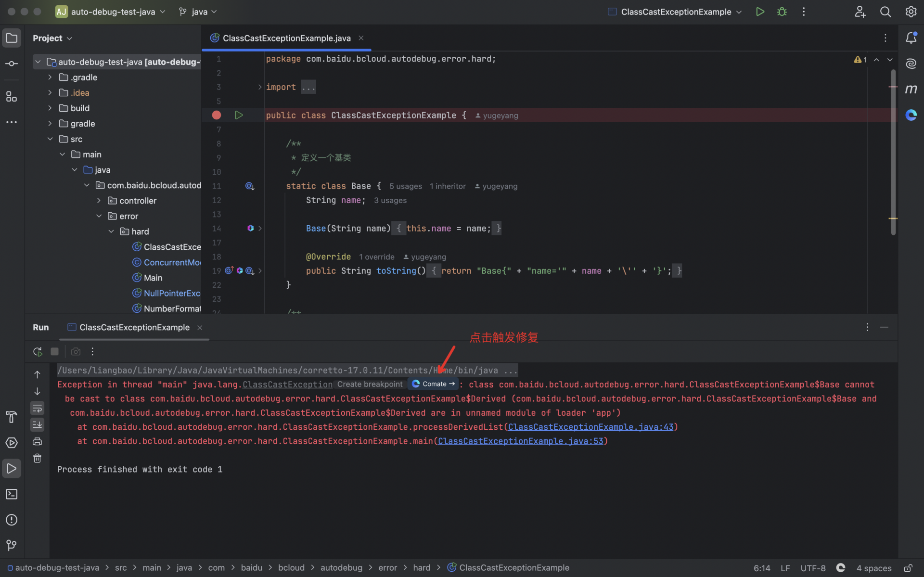Expand the .gradle folder
The height and width of the screenshot is (577, 924).
(x=50, y=77)
